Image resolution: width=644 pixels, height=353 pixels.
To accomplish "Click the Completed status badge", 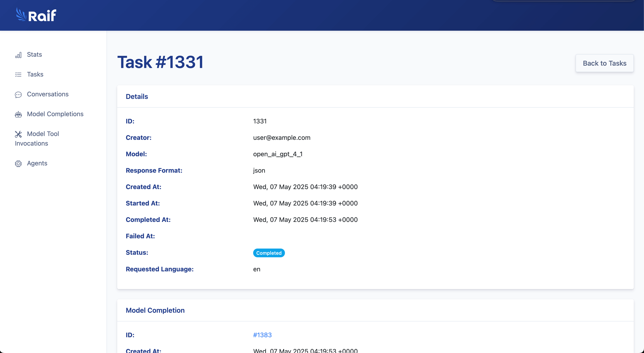I will [x=269, y=253].
